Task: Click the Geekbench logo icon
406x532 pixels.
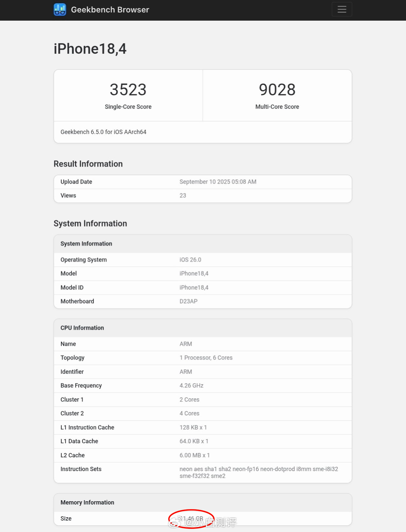Action: [x=60, y=9]
